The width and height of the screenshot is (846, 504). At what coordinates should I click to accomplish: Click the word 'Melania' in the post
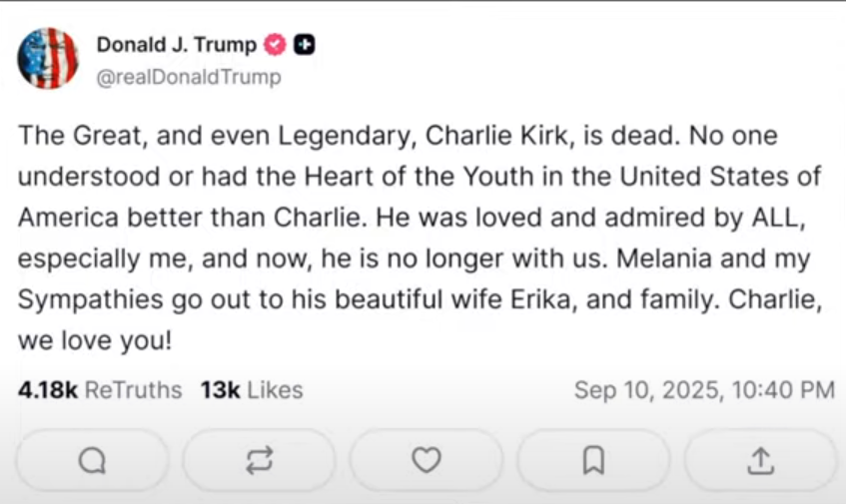pyautogui.click(x=665, y=257)
